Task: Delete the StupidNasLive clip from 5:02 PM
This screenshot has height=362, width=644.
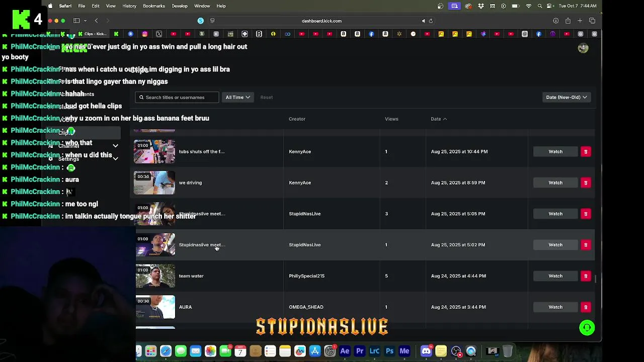Action: click(x=586, y=245)
